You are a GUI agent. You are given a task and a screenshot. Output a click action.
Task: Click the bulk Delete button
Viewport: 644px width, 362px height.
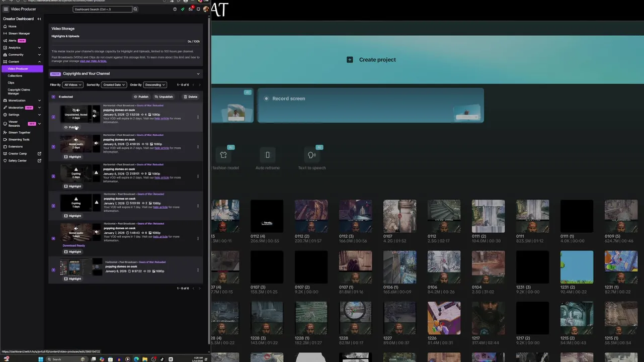click(x=190, y=97)
